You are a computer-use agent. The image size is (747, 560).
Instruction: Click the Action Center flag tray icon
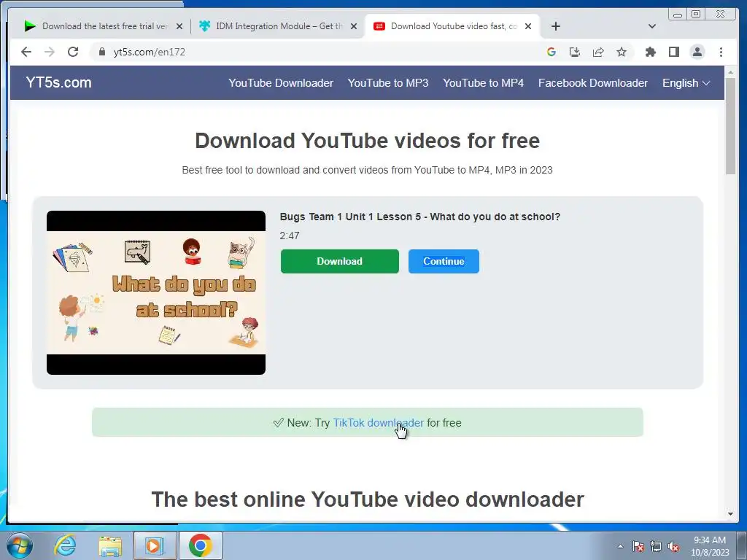pos(638,546)
